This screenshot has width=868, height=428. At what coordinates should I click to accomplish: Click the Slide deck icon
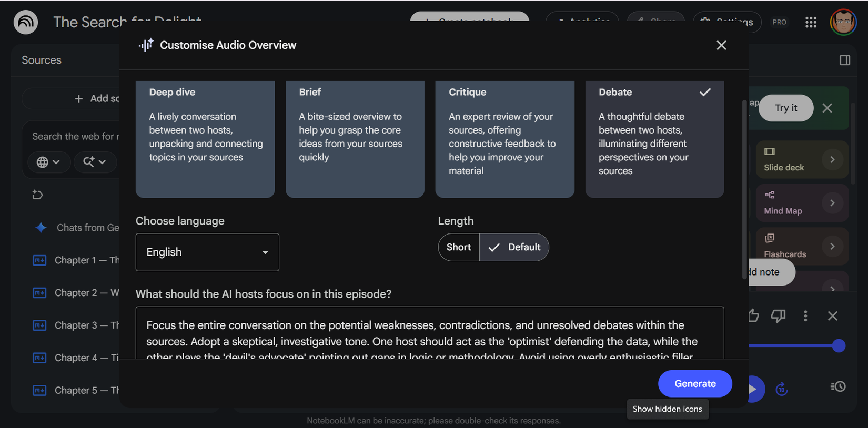770,151
